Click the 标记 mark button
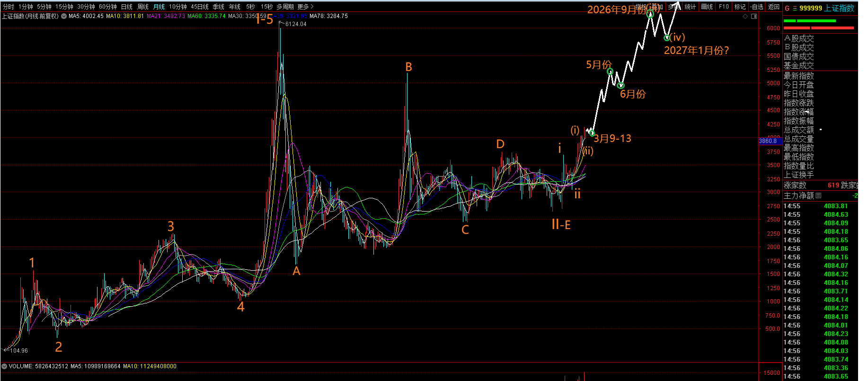 740,7
